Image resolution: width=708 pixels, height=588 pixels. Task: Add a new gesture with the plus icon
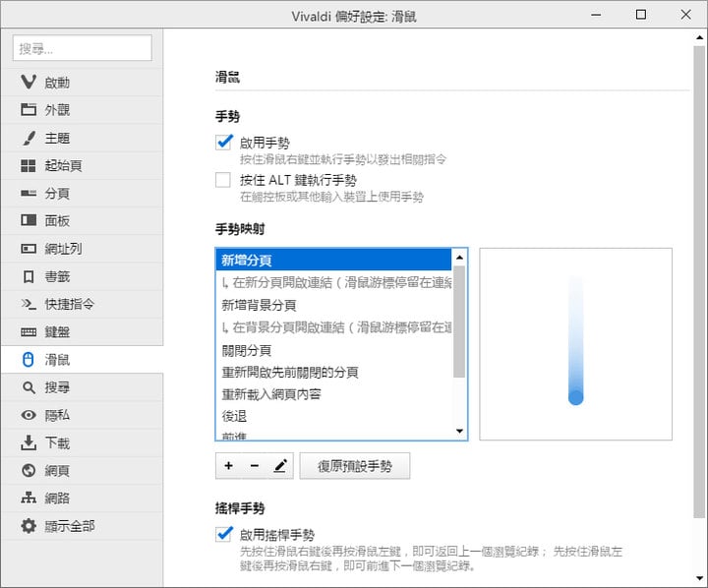tap(228, 466)
